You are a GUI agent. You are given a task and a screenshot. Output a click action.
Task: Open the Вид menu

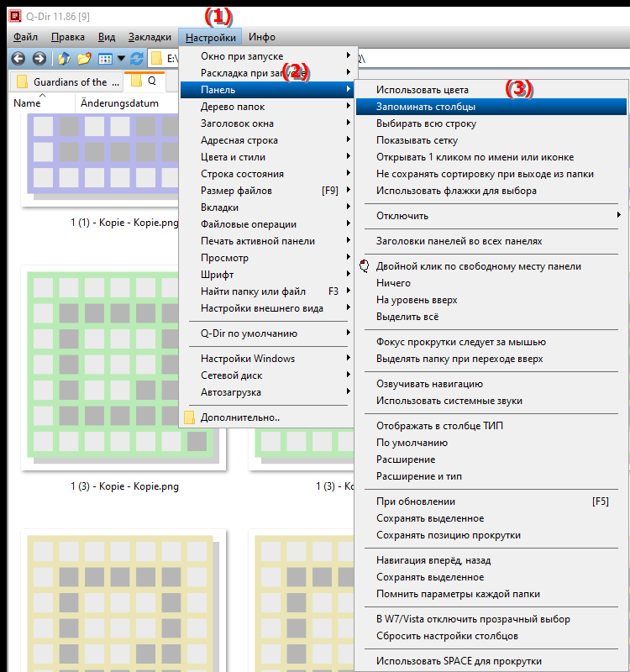(x=107, y=37)
